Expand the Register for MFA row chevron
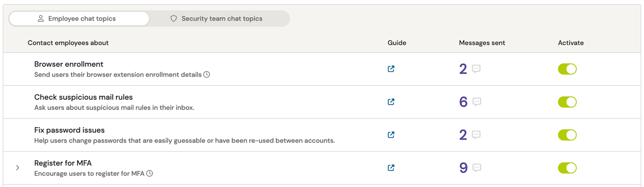 tap(17, 168)
